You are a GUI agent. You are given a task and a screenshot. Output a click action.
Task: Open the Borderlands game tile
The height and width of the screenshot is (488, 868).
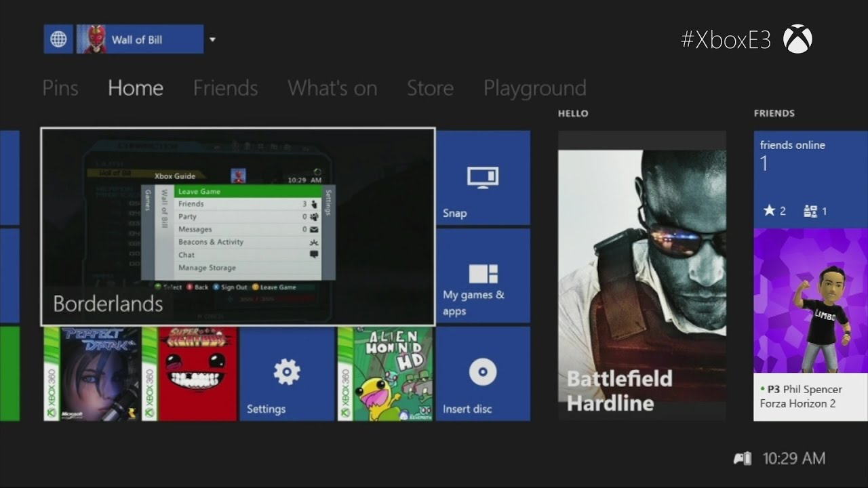[238, 227]
